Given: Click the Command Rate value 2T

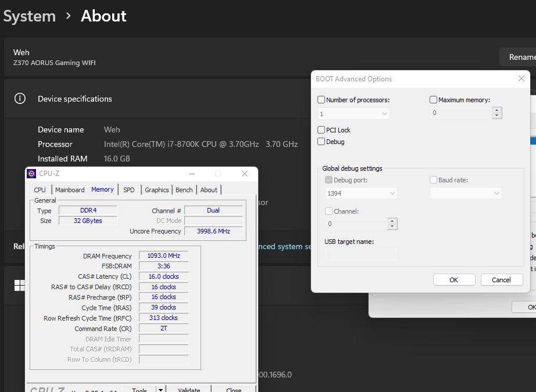Looking at the screenshot, I should click(x=164, y=328).
